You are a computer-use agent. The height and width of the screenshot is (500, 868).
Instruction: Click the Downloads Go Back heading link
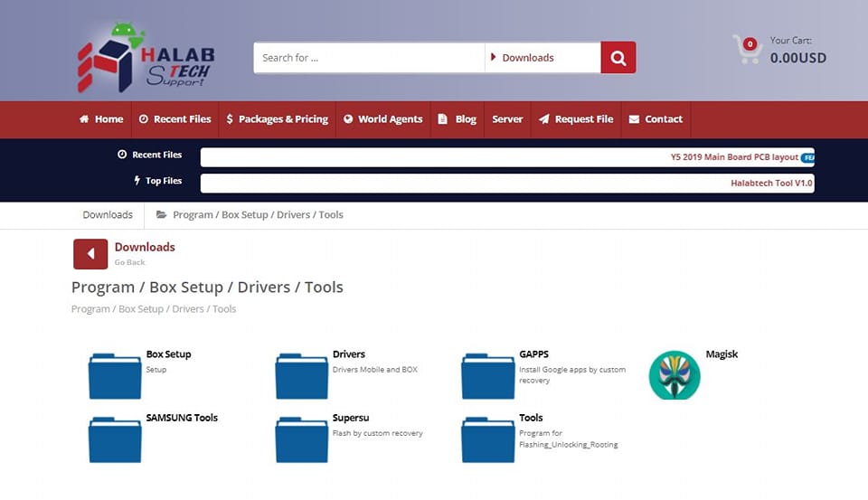145,247
